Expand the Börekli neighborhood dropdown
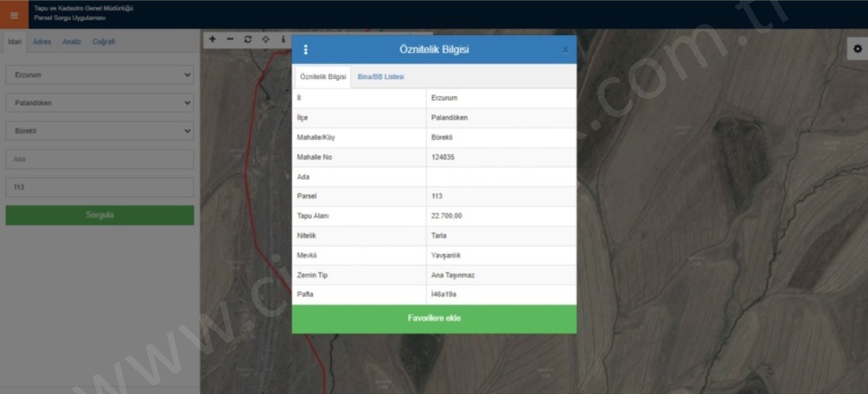The height and width of the screenshot is (394, 868). tap(100, 131)
